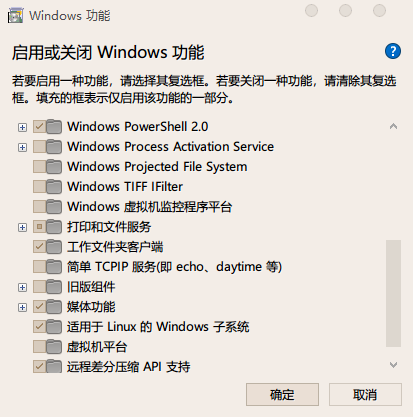Click folder icon beside Windows PowerShell 2.0

pos(54,127)
